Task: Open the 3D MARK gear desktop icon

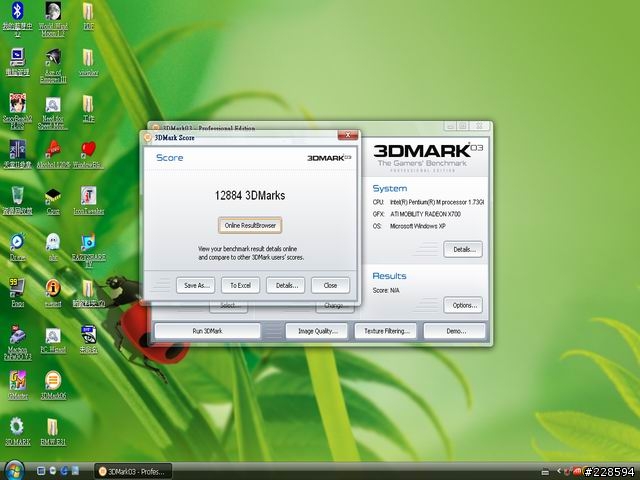Action: point(17,431)
